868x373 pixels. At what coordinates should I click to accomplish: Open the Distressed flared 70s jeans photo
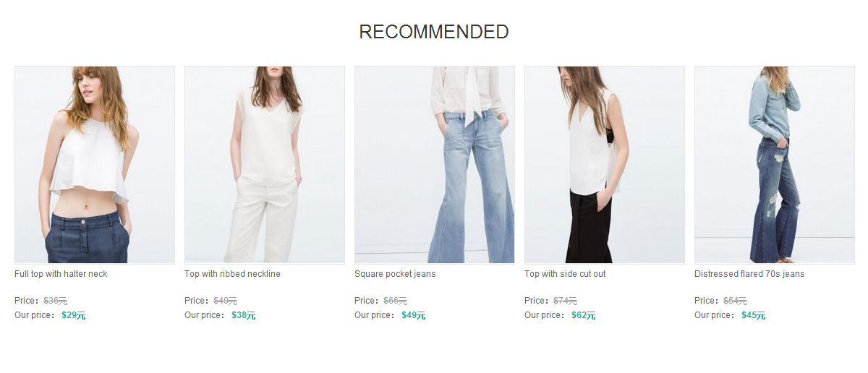pyautogui.click(x=775, y=166)
